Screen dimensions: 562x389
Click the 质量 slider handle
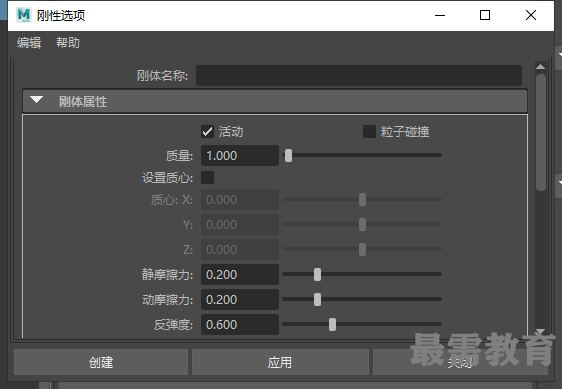(289, 156)
